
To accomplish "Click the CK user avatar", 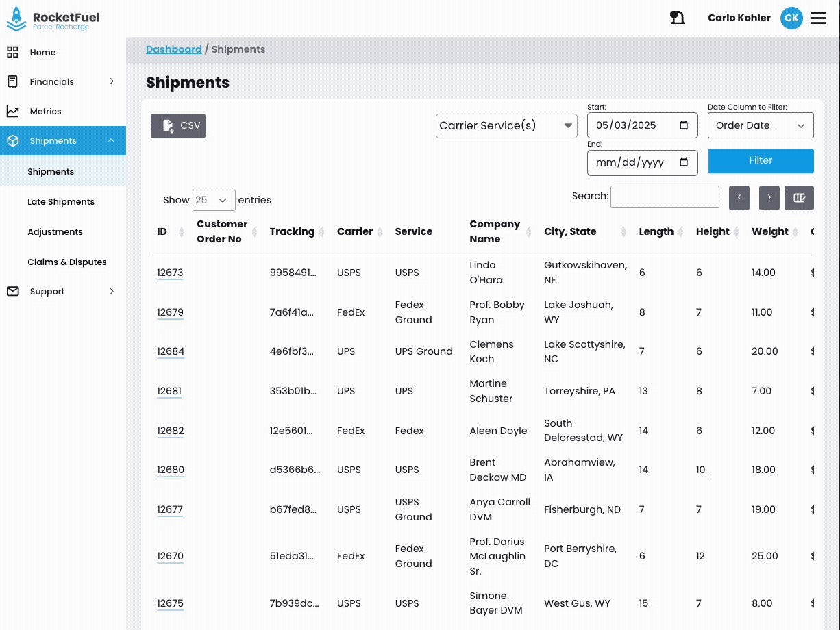I will point(791,18).
